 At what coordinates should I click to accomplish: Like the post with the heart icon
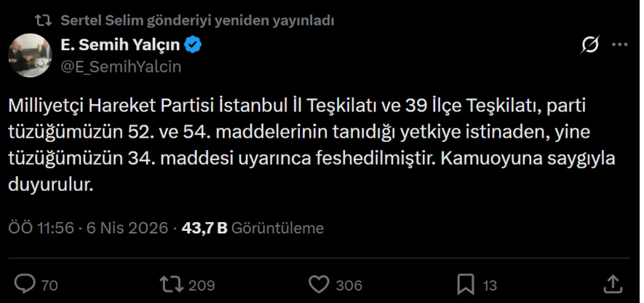click(x=318, y=283)
